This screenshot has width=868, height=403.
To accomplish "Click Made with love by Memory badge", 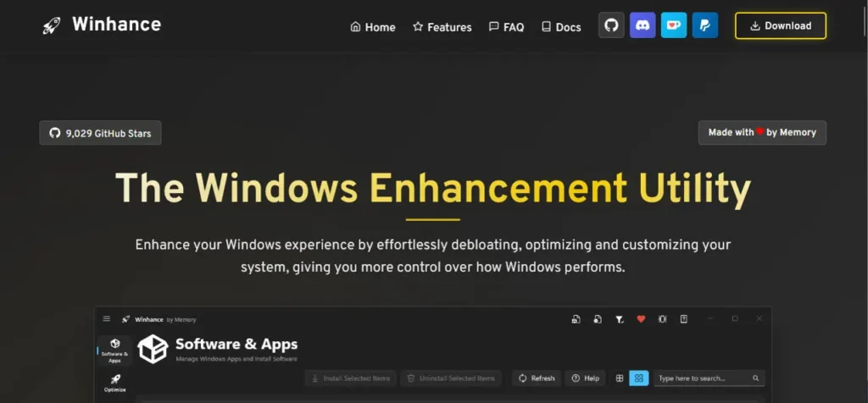I will 762,133.
